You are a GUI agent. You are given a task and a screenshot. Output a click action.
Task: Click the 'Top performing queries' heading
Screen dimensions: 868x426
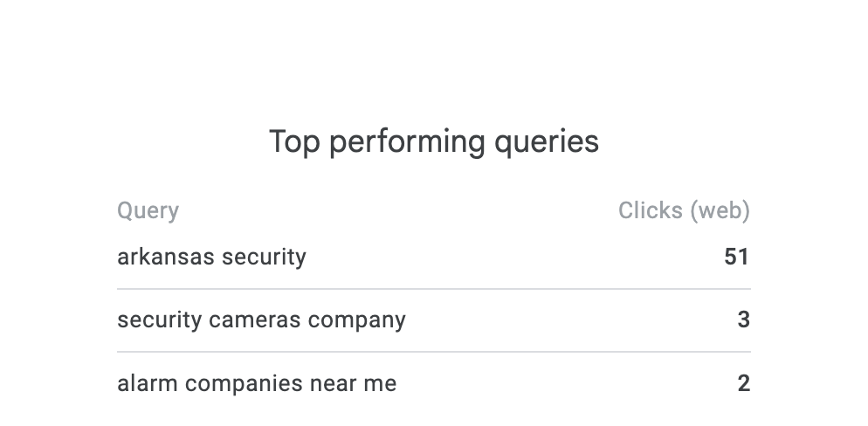434,141
